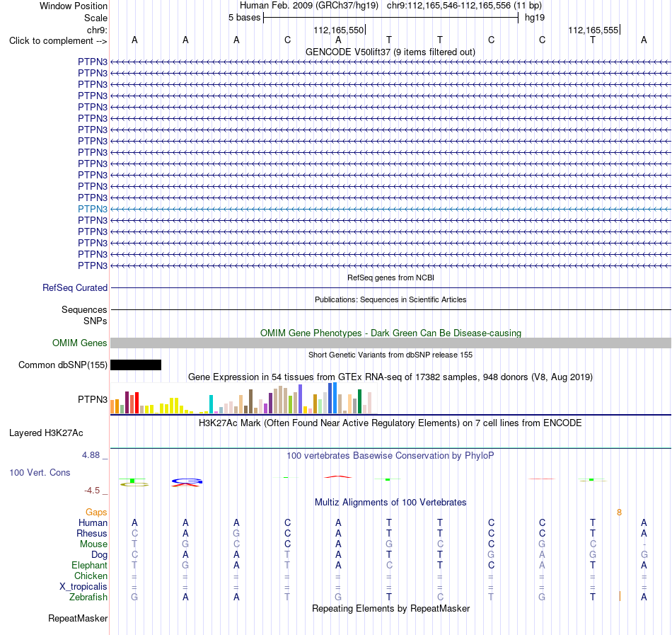Select the Rhesus species label

pyautogui.click(x=92, y=533)
